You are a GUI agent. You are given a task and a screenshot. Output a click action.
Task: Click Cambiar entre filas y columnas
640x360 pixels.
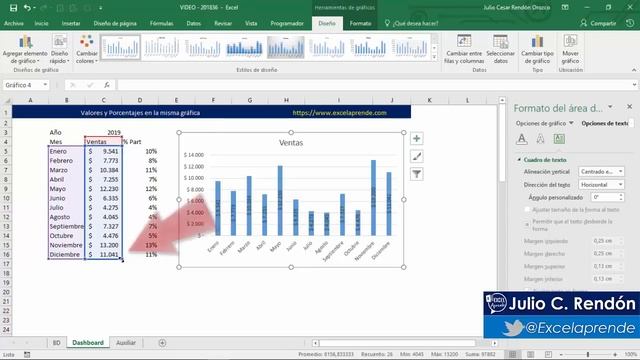pos(464,49)
